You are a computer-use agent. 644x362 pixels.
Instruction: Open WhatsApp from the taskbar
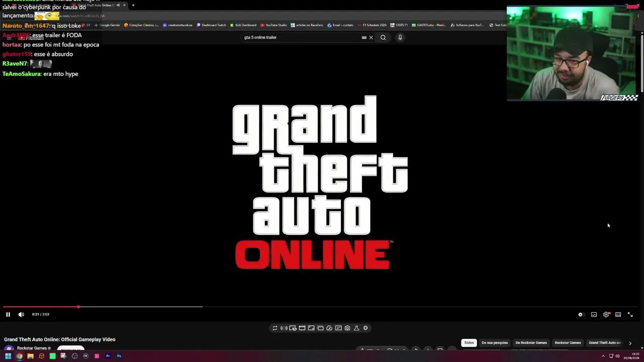[52, 356]
